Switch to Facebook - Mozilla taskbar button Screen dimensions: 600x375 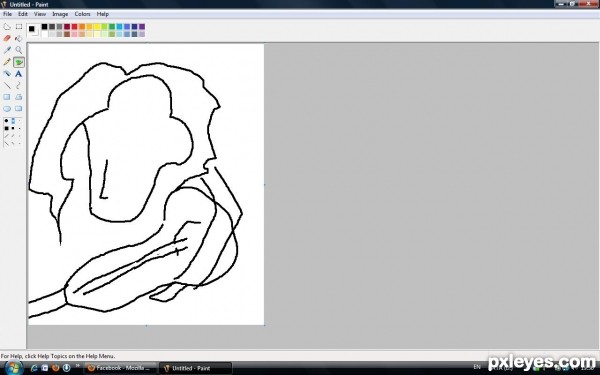(x=120, y=368)
